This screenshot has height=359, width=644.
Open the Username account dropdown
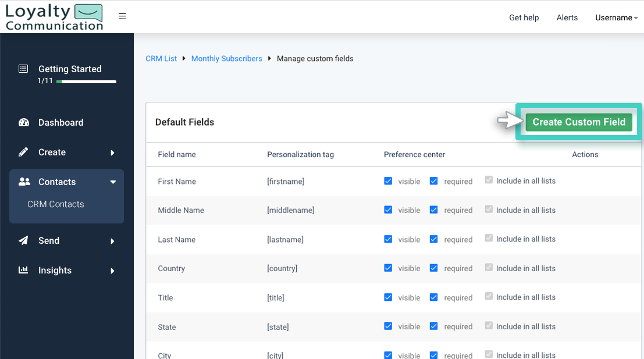(x=615, y=17)
